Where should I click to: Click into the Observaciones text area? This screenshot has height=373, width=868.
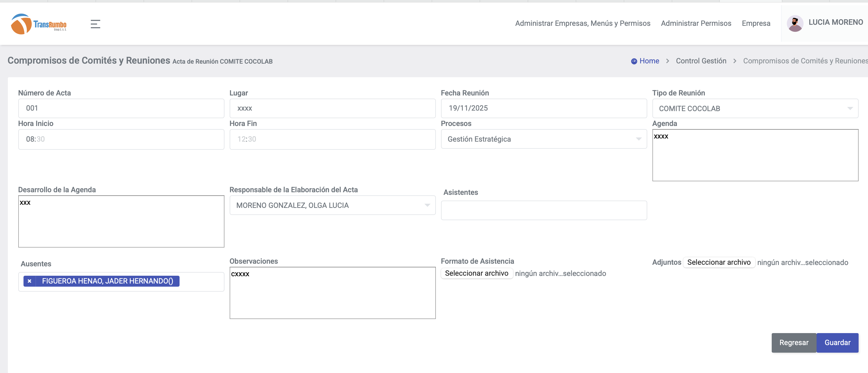[332, 293]
